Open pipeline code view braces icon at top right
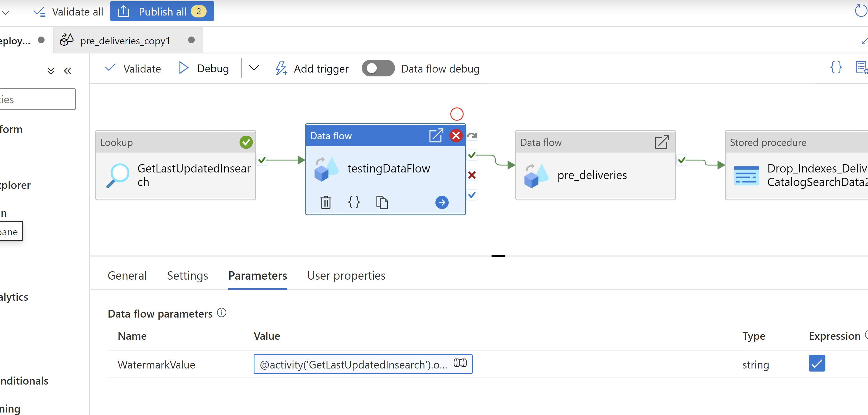The width and height of the screenshot is (868, 415). tap(836, 67)
